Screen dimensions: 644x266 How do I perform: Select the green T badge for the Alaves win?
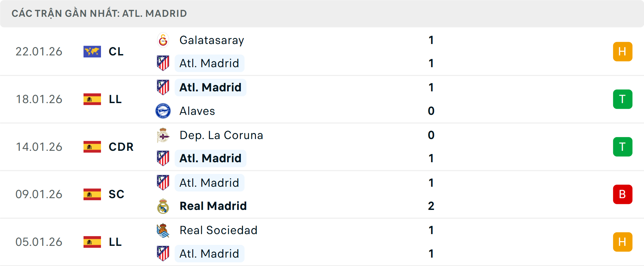(x=623, y=99)
